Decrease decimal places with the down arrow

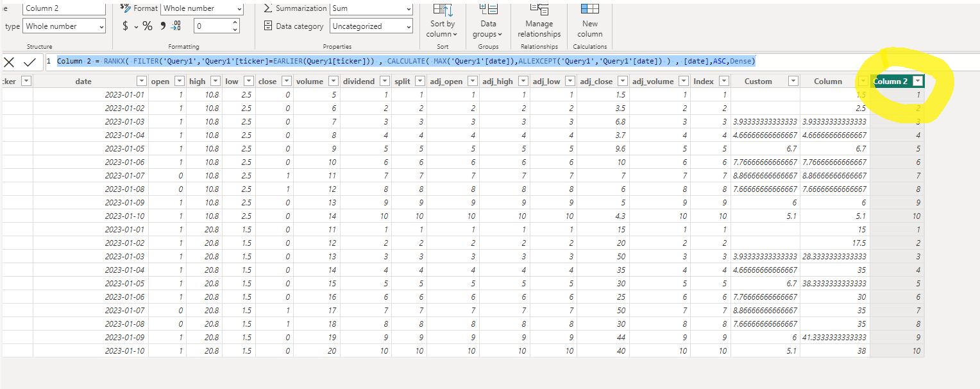[x=235, y=30]
